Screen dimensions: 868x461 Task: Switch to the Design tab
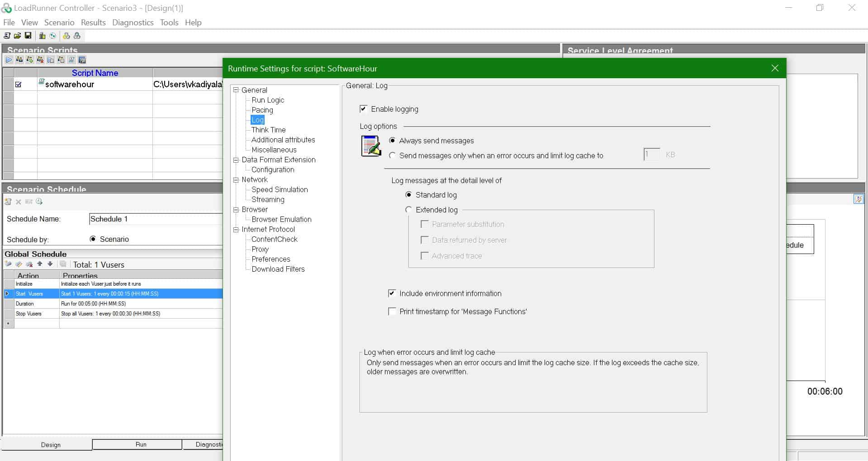tap(47, 445)
